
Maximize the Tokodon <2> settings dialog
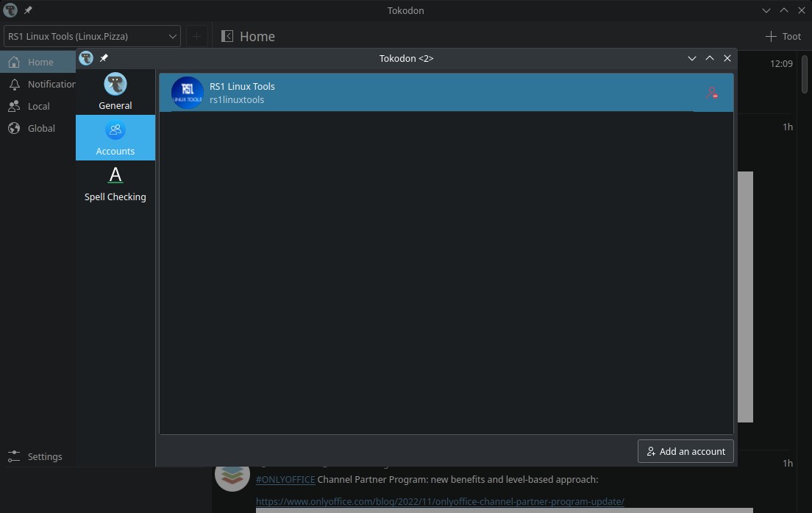pyautogui.click(x=710, y=58)
